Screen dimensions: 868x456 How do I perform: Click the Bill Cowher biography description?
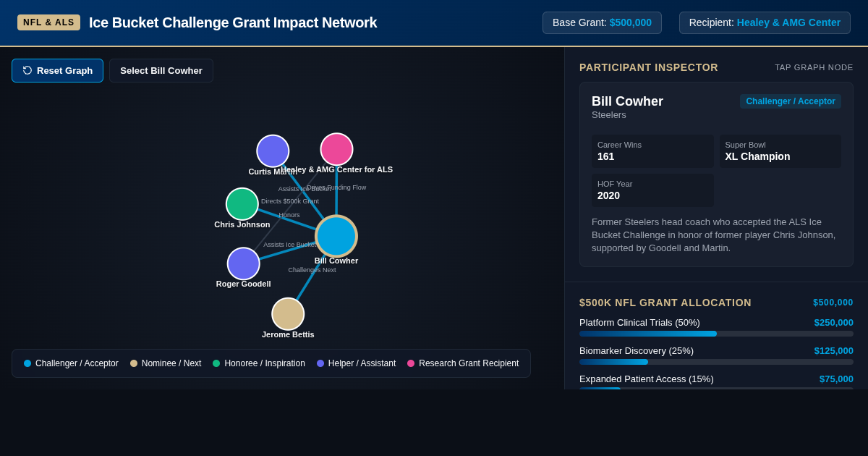point(716,235)
